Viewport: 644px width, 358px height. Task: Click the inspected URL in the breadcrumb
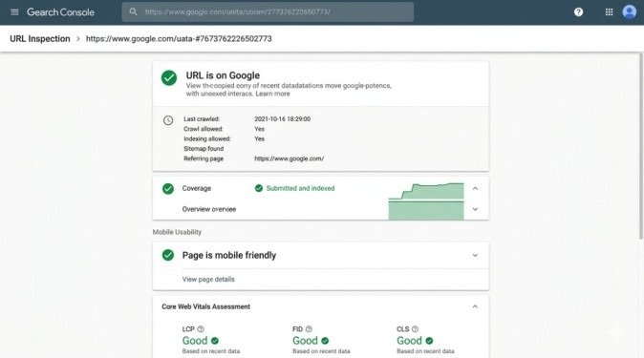point(179,38)
